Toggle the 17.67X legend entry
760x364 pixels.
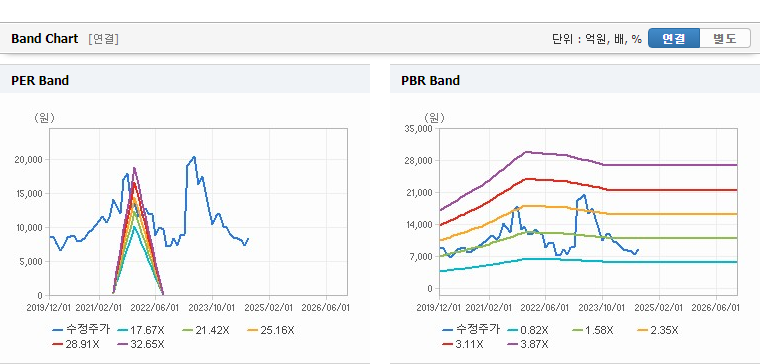pos(141,330)
